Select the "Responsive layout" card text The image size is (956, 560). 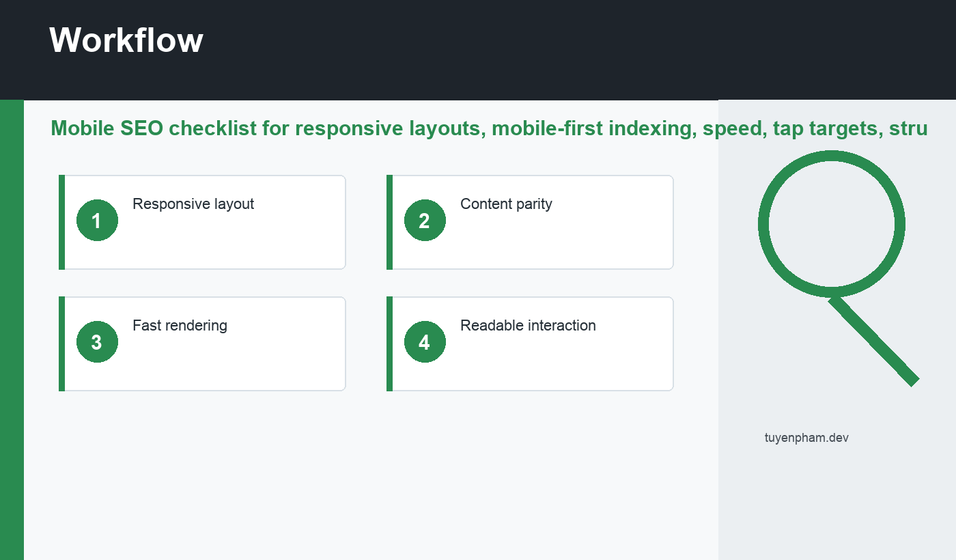pos(193,204)
